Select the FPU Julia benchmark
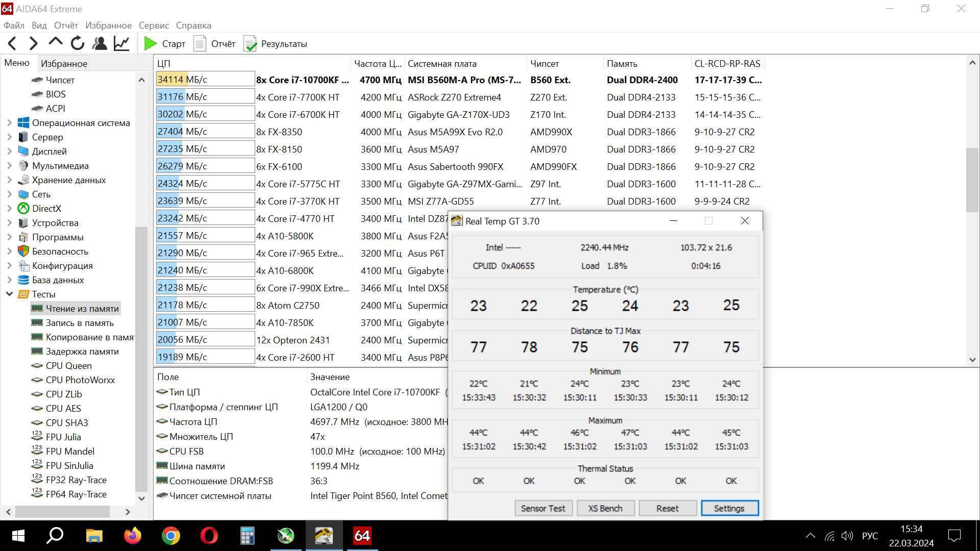This screenshot has height=551, width=980. click(56, 437)
